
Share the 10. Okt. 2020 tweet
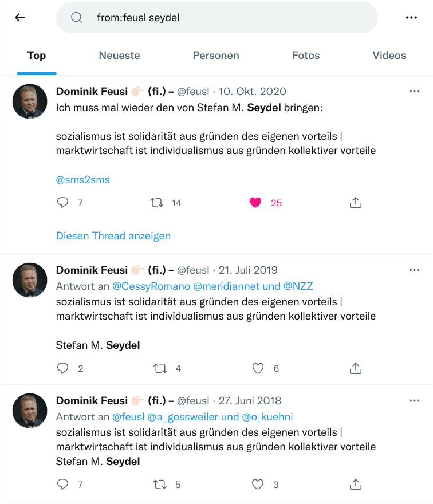coord(355,203)
